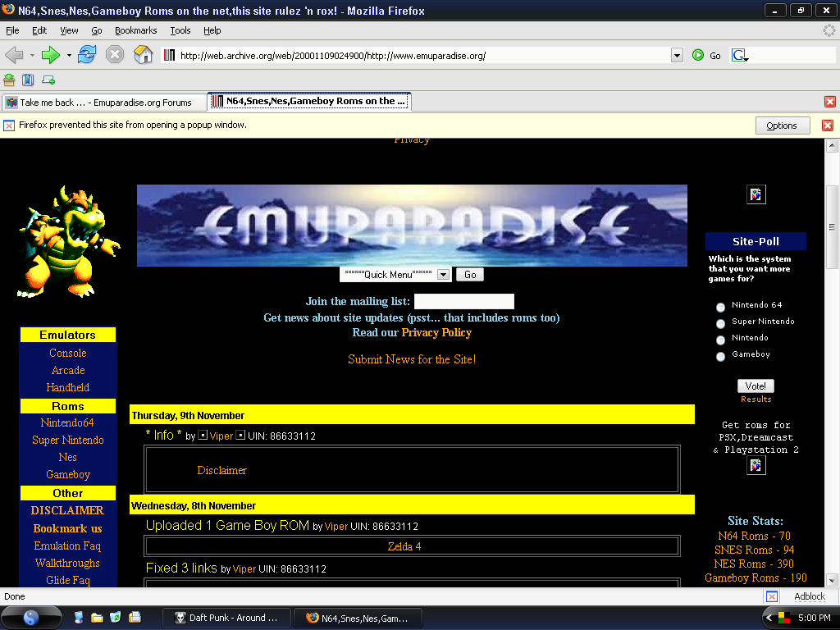Click the book icon in bookmarks toolbar
The image size is (840, 630).
(x=28, y=80)
